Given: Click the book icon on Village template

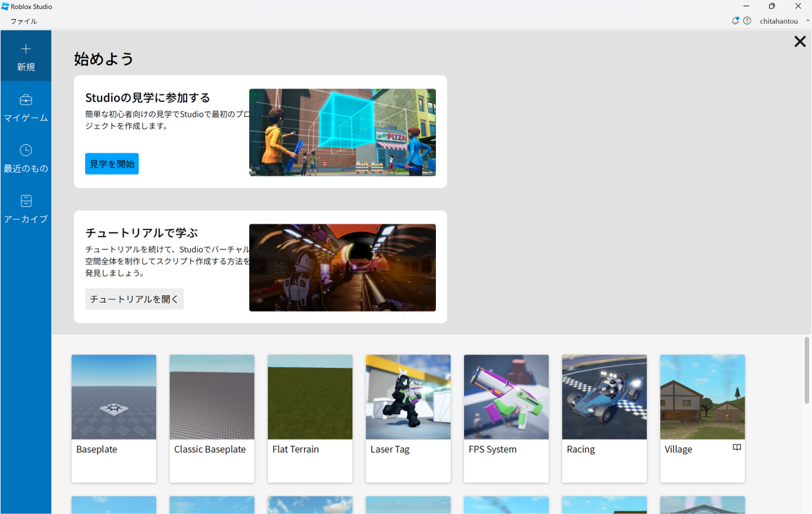Looking at the screenshot, I should coord(736,448).
